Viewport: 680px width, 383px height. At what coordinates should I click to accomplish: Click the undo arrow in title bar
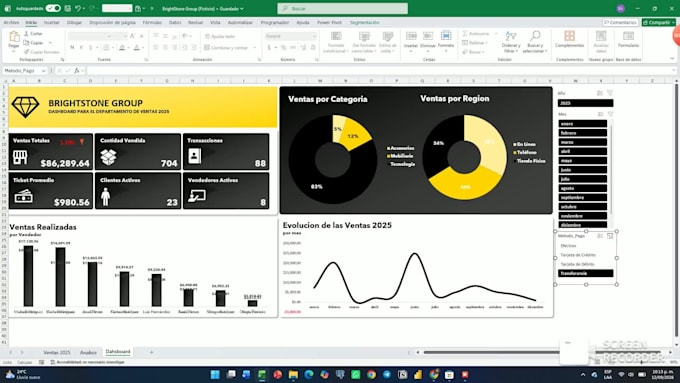pyautogui.click(x=78, y=8)
